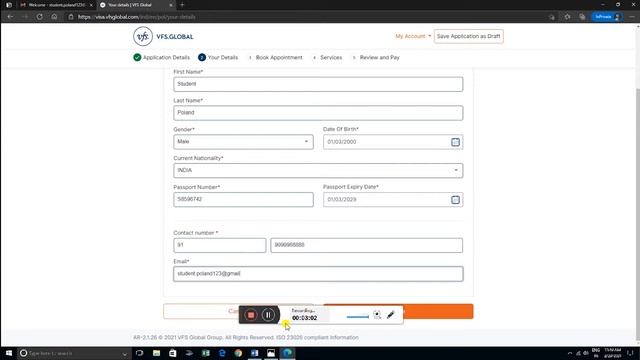Viewport: 640px width, 360px height.
Task: Select the Your Details step
Action: [218, 58]
